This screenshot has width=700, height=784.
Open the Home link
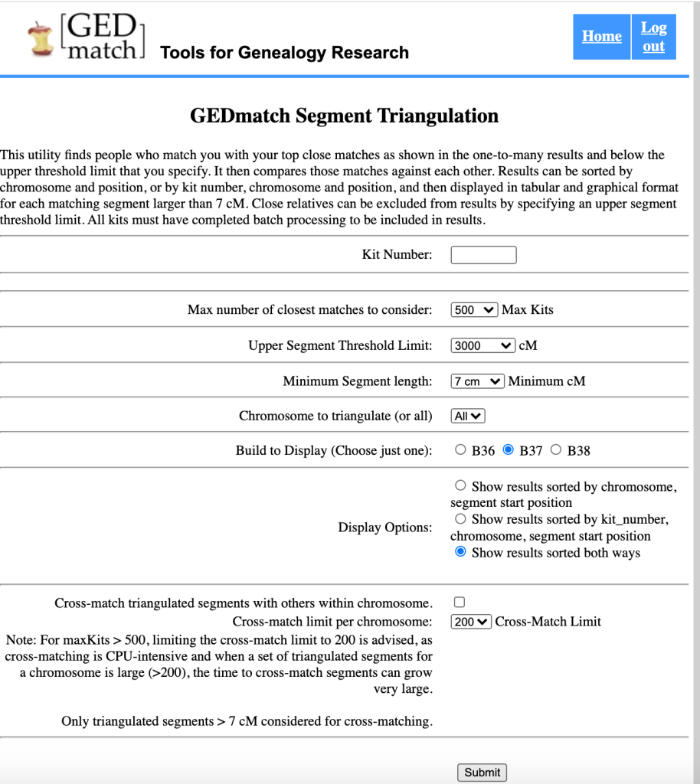tap(601, 36)
